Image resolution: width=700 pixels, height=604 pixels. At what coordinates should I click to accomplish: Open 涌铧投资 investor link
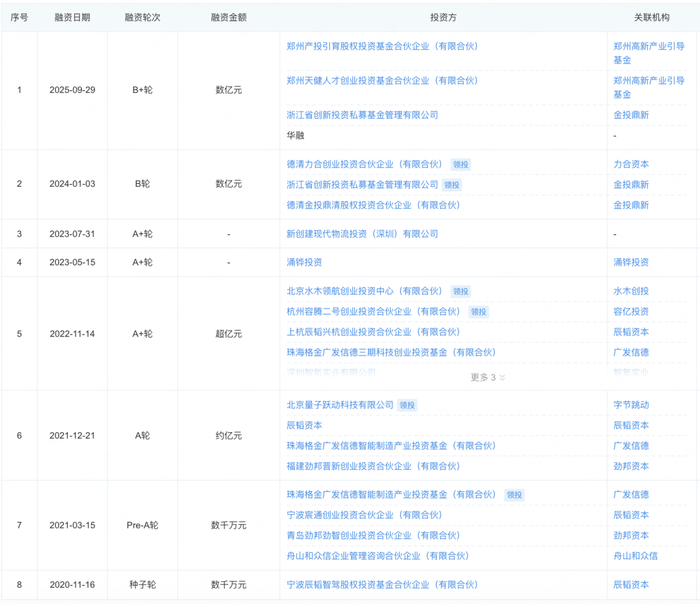coord(304,262)
